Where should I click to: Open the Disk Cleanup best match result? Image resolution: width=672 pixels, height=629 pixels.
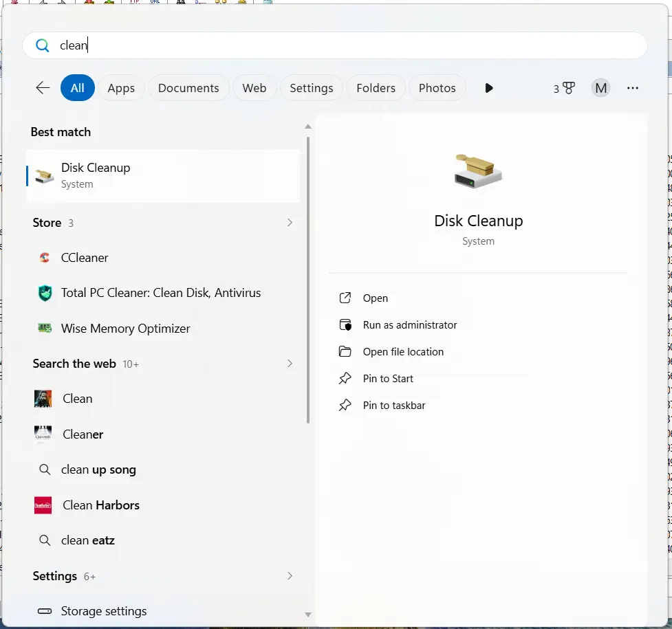(163, 176)
